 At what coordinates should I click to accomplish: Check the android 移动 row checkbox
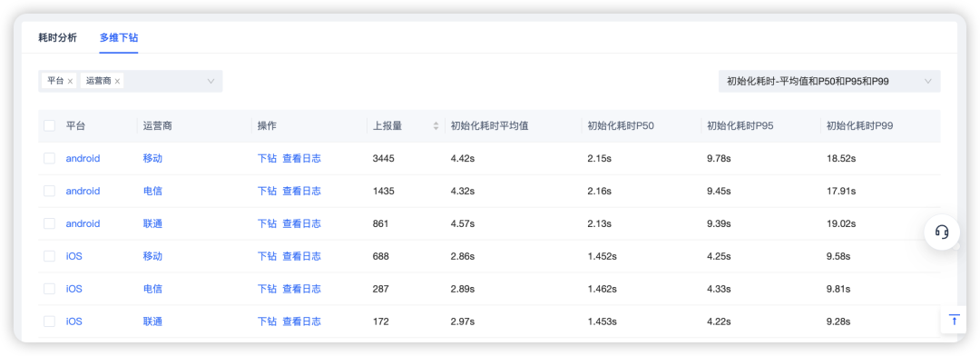[x=49, y=158]
